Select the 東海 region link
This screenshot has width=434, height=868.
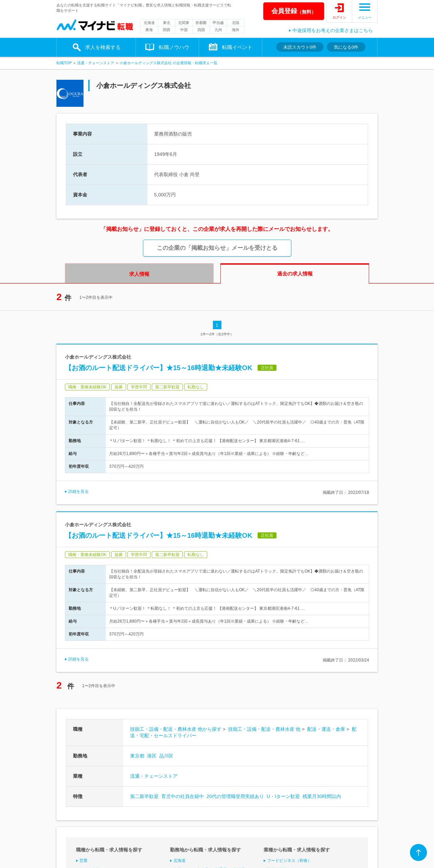tap(149, 30)
